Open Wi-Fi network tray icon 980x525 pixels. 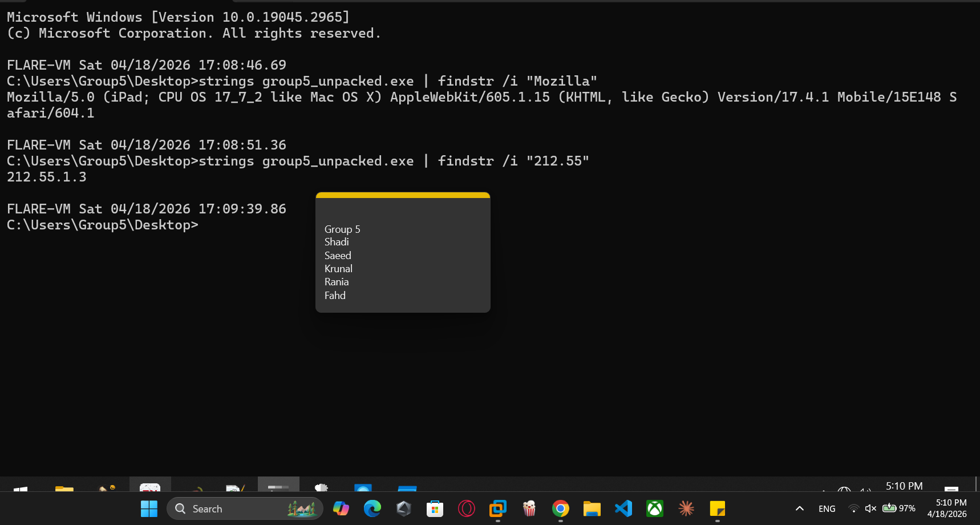(854, 508)
